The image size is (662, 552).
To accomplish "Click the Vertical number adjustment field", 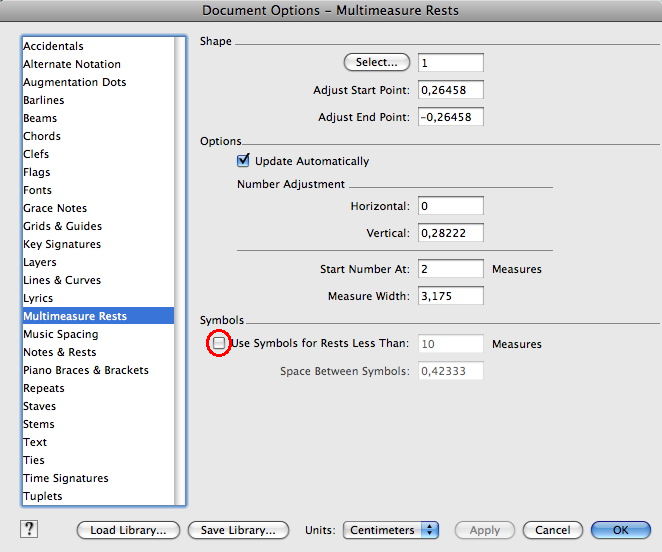I will 450,233.
